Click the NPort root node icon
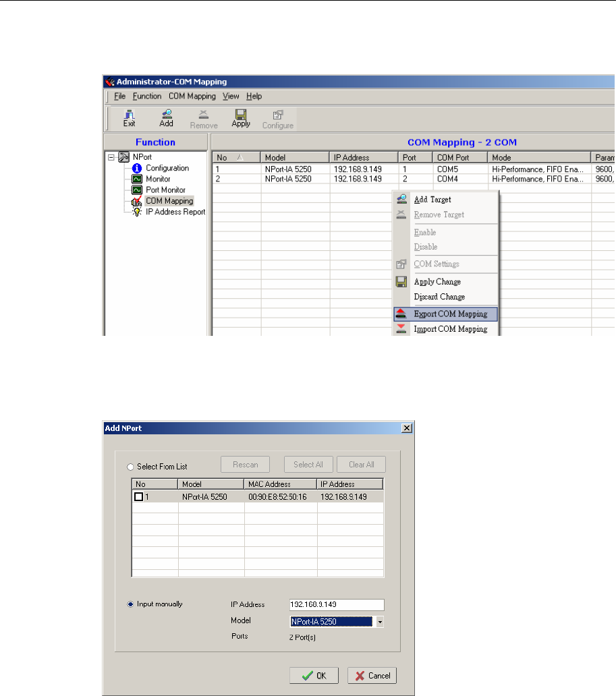 (x=124, y=157)
